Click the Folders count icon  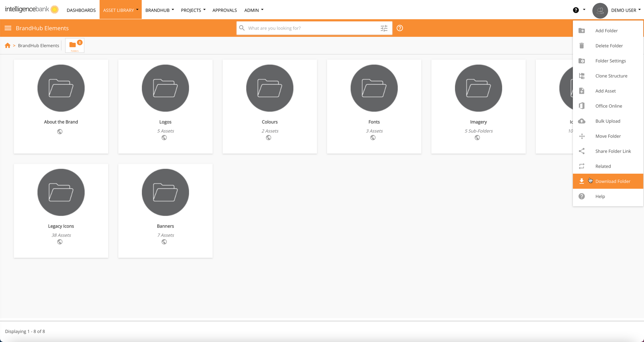[x=75, y=46]
